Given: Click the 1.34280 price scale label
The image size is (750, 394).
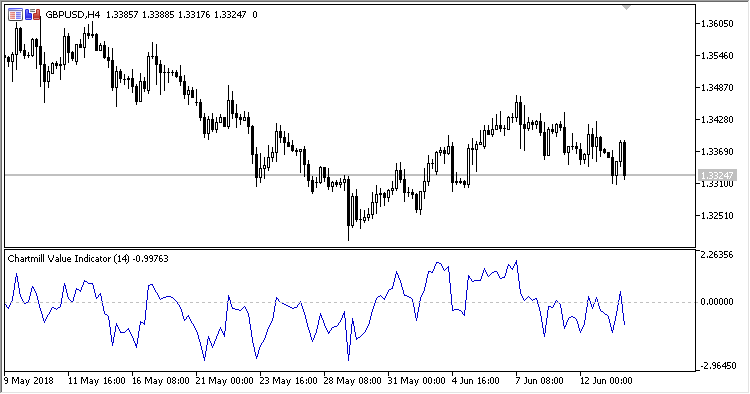Looking at the screenshot, I should (717, 120).
